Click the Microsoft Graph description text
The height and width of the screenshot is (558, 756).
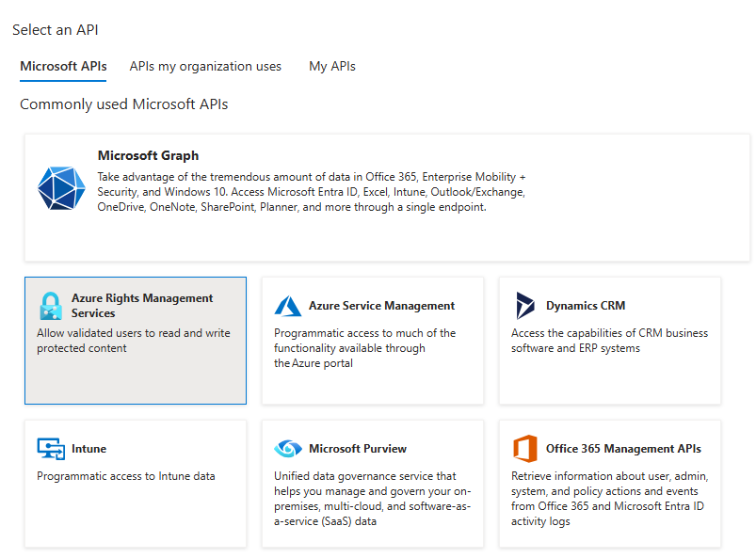pyautogui.click(x=311, y=192)
